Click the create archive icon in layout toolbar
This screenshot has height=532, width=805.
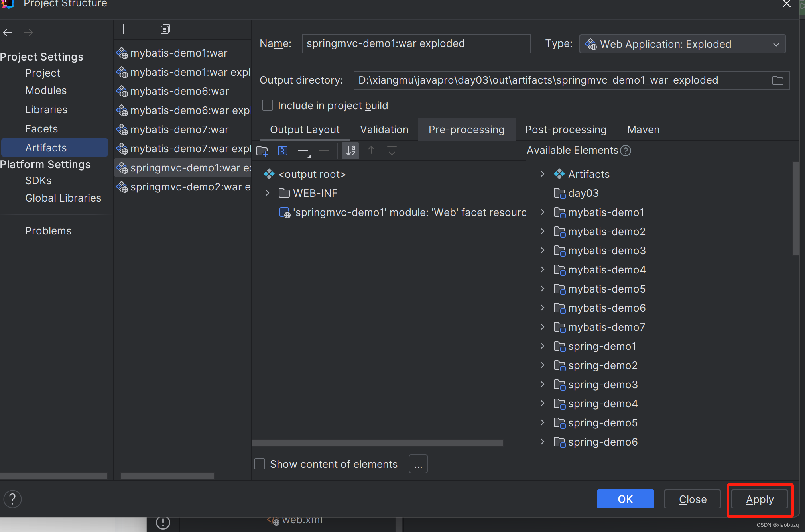[x=283, y=151]
